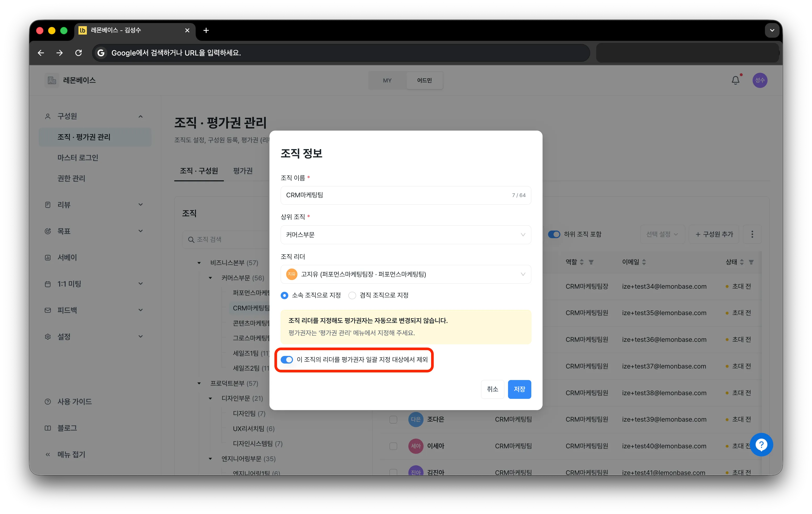
Task: Click the 구성원 추가 button
Action: point(714,234)
